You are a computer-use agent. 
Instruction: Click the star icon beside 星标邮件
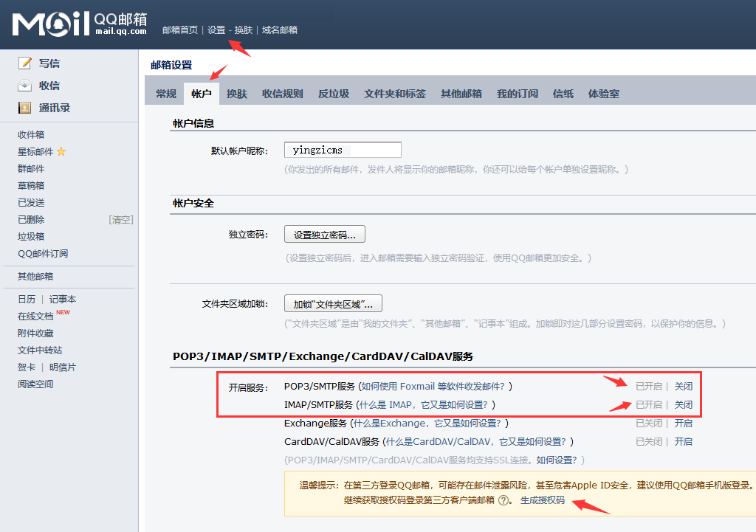point(61,152)
